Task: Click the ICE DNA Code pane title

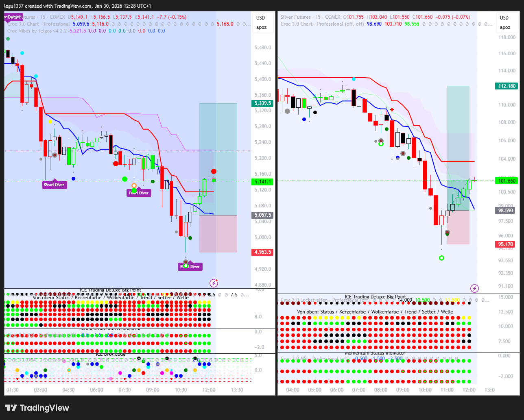Action: tap(110, 354)
